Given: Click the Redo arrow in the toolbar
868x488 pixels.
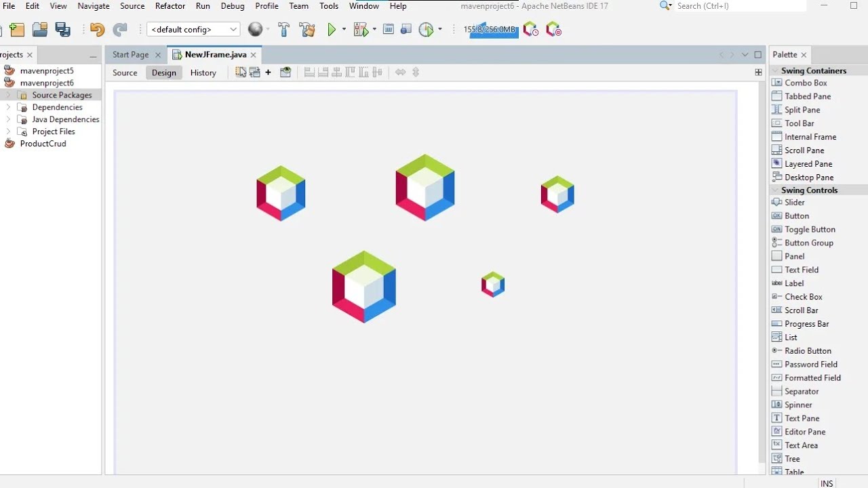Looking at the screenshot, I should tap(120, 30).
